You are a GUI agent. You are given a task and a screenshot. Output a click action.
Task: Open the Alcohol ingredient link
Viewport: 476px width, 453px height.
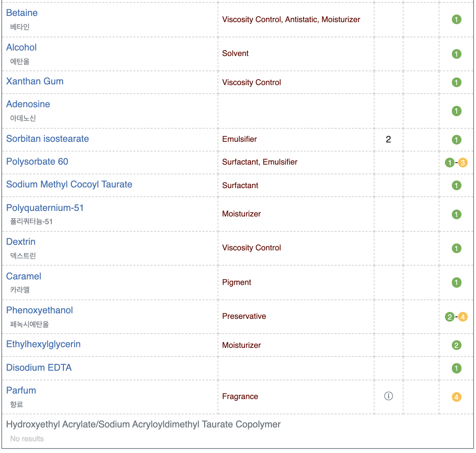[21, 47]
